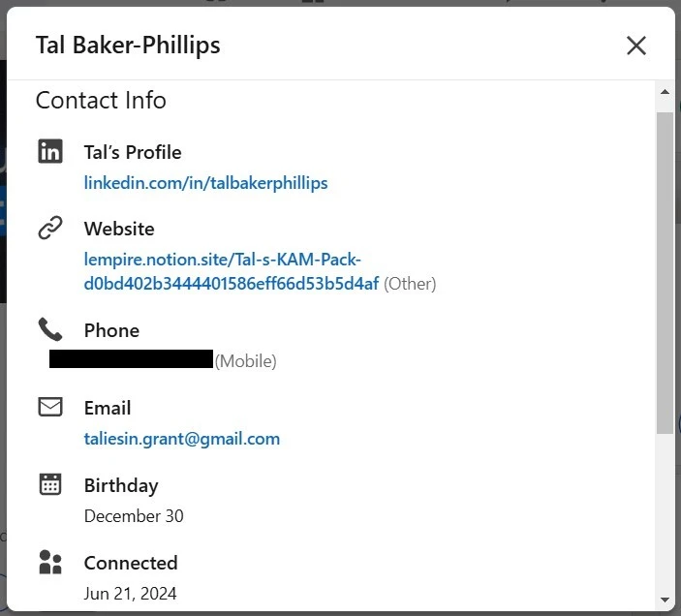Click the "Contact Info" heading

[x=101, y=101]
